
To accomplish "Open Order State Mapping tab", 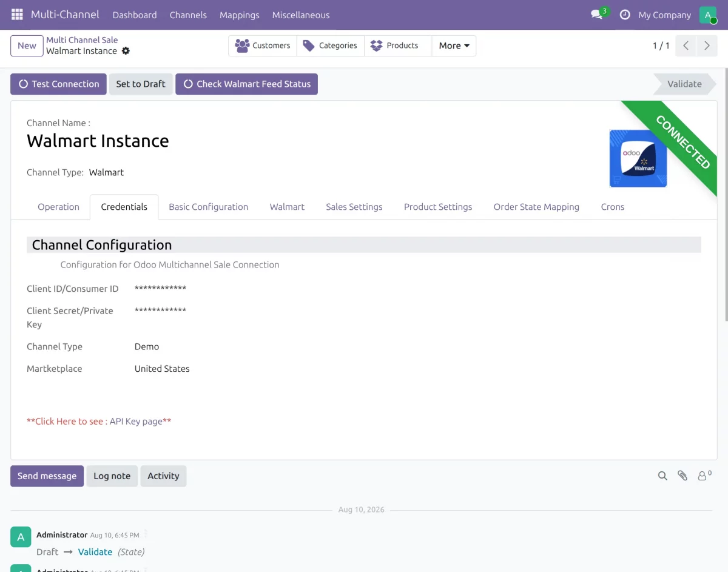I will click(x=536, y=207).
